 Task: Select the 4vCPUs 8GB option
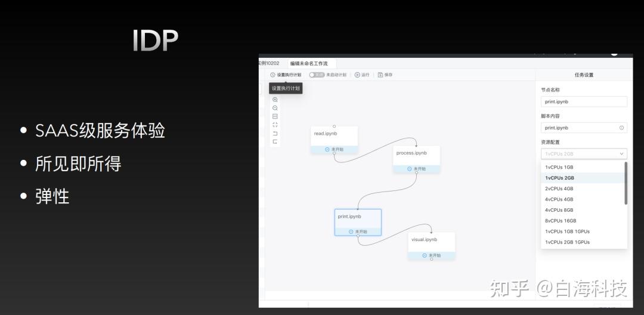click(583, 210)
